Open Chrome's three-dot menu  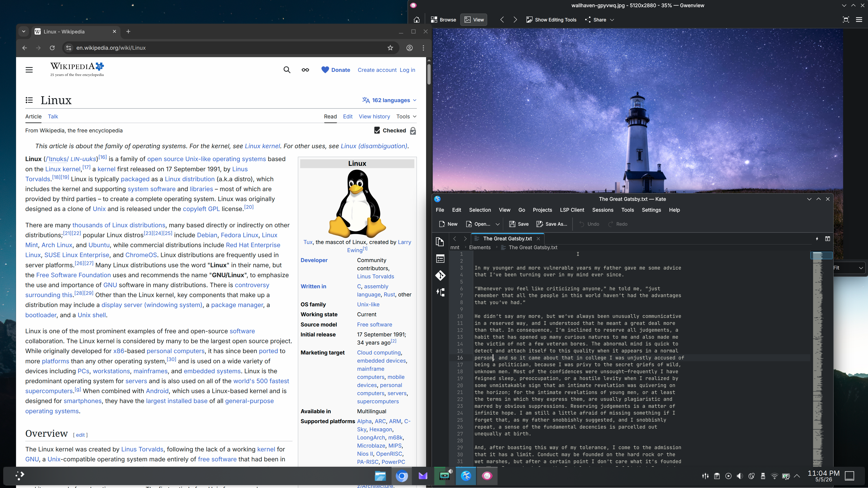[x=424, y=48]
